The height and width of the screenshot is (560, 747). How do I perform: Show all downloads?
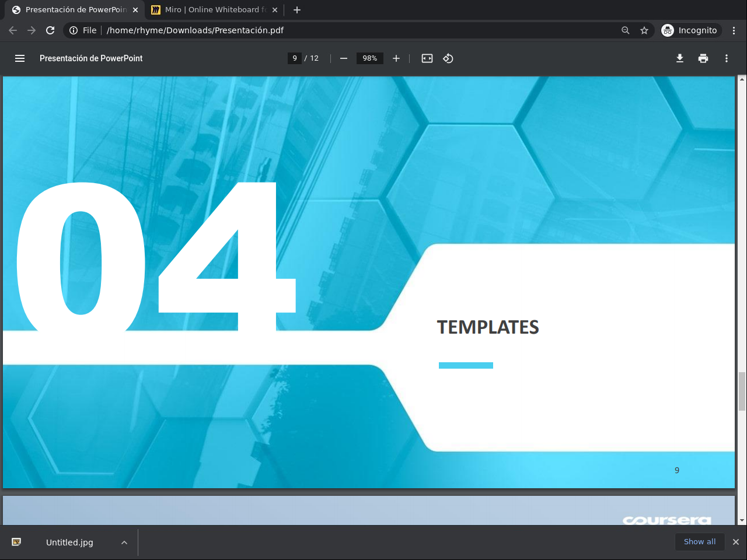(700, 542)
